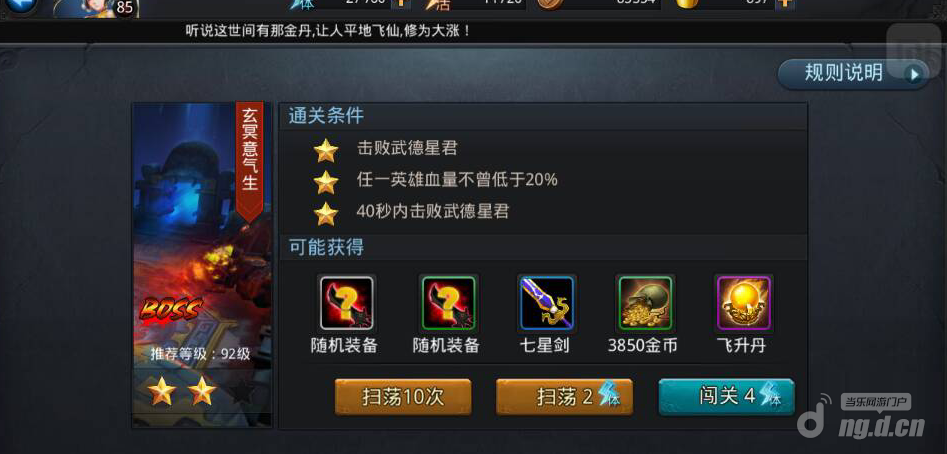The height and width of the screenshot is (454, 947).
Task: Select the purple ascension pill icon
Action: (743, 303)
